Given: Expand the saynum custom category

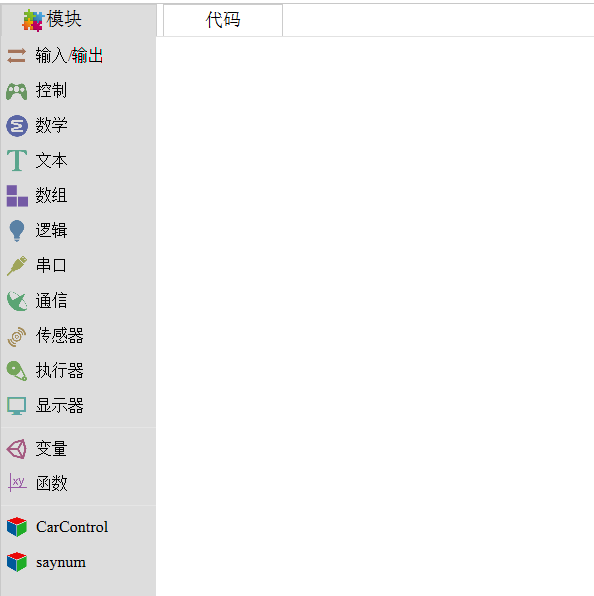Looking at the screenshot, I should point(78,562).
